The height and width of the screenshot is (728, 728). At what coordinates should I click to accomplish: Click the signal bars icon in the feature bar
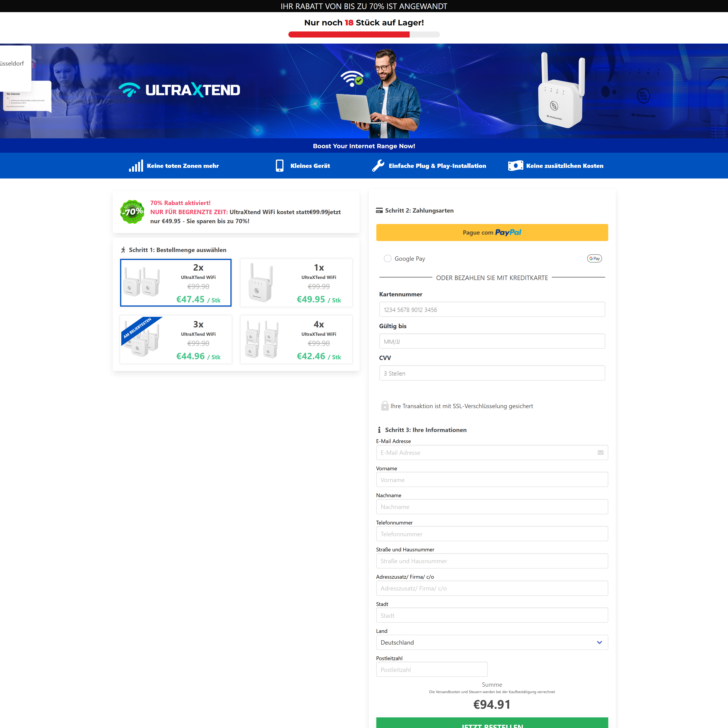[136, 166]
